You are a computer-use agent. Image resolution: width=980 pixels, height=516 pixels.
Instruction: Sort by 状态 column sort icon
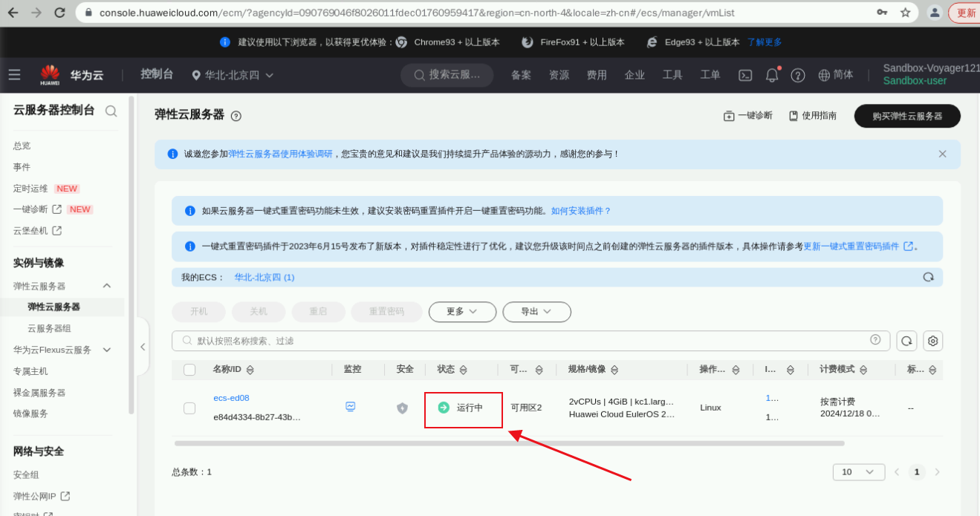tap(463, 370)
